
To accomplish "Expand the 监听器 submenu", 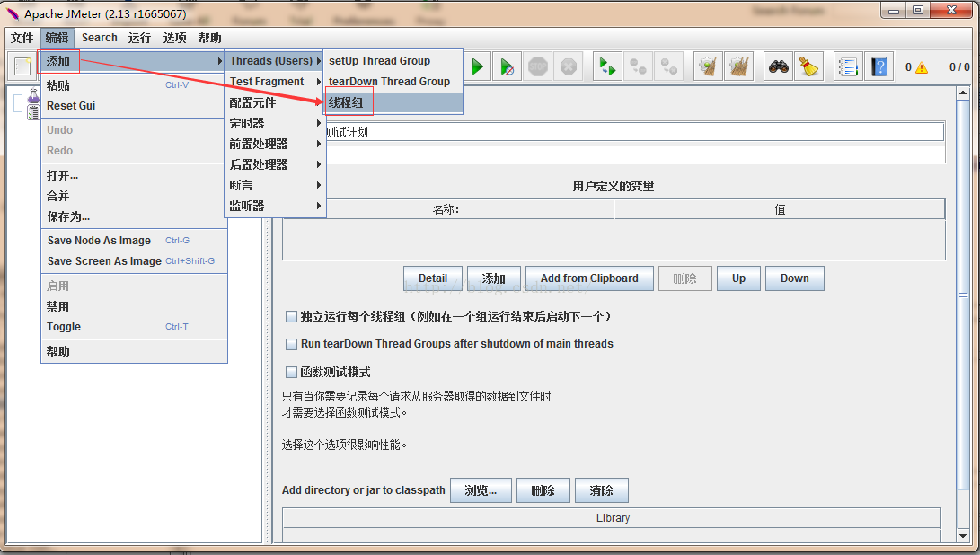I will point(275,206).
